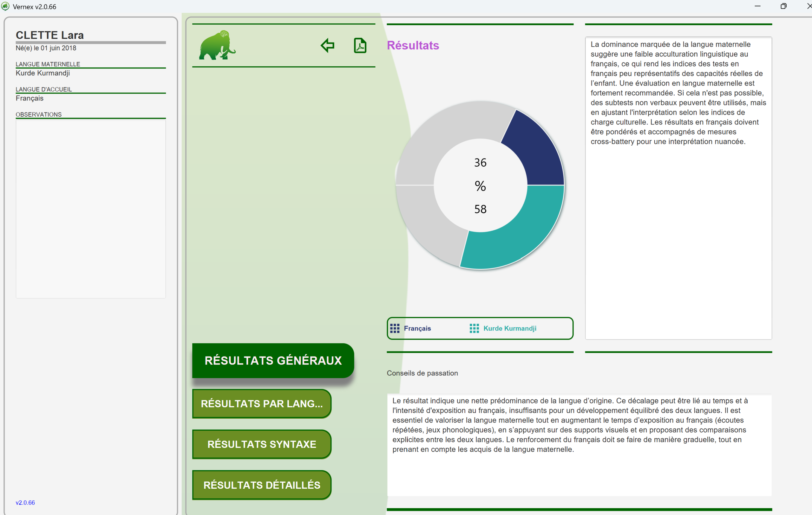Click the Résultats heading
This screenshot has width=812, height=515.
(x=413, y=45)
